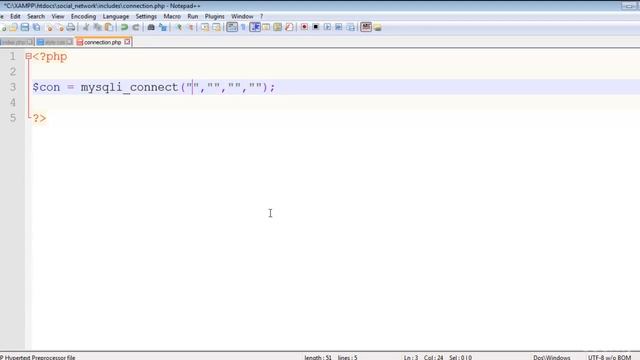Screen dimensions: 640x360
Task: Open the Language menu
Action: click(x=116, y=16)
